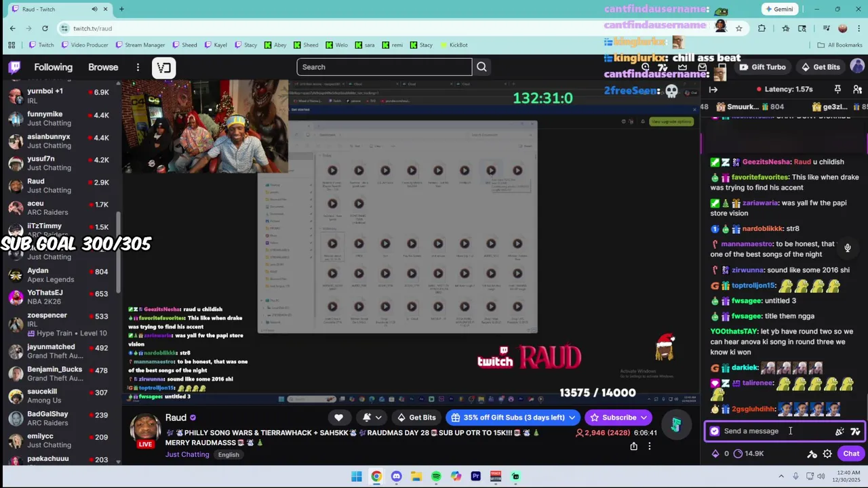The image size is (868, 488).
Task: Open yusuf7n channel in sidebar
Action: (x=60, y=163)
